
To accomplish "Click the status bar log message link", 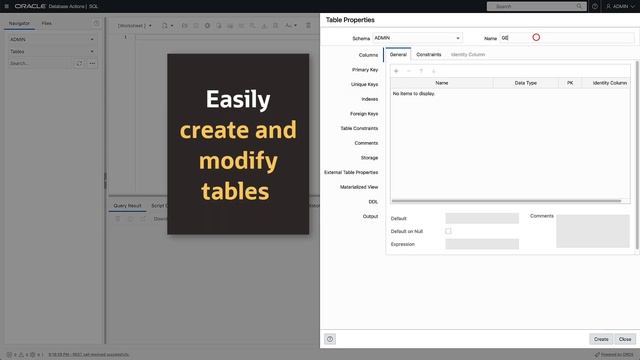I will click(x=89, y=355).
